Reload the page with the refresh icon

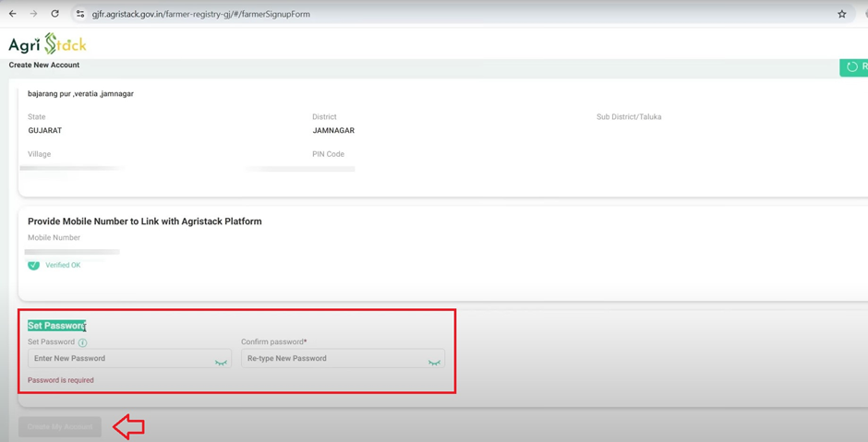(x=54, y=14)
